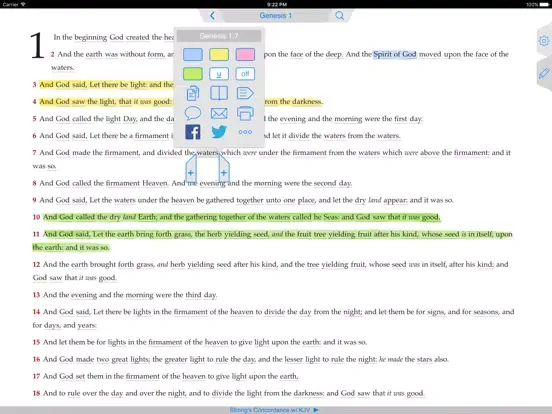Viewport: 552px width, 414px height.
Task: Toggle underline style in popup
Action: tap(219, 74)
